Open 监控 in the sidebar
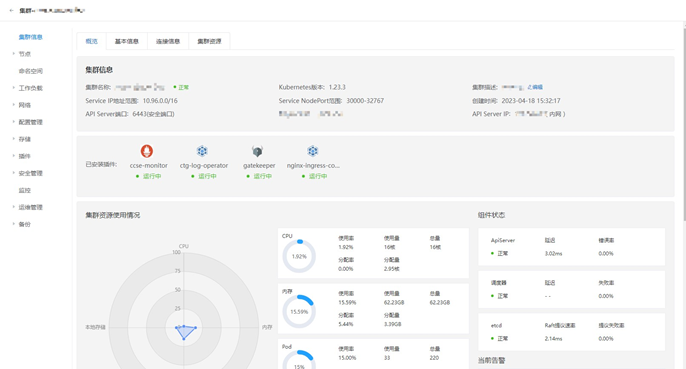 click(24, 190)
